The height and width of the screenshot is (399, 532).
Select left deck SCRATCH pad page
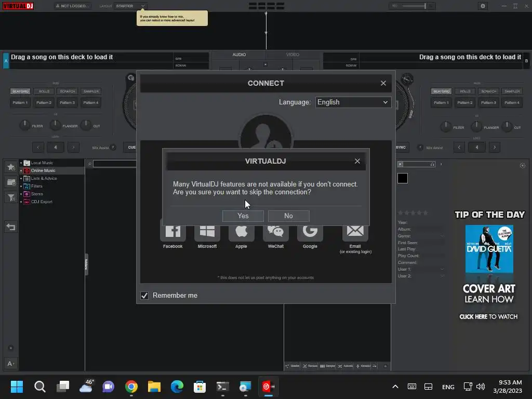[x=68, y=91]
